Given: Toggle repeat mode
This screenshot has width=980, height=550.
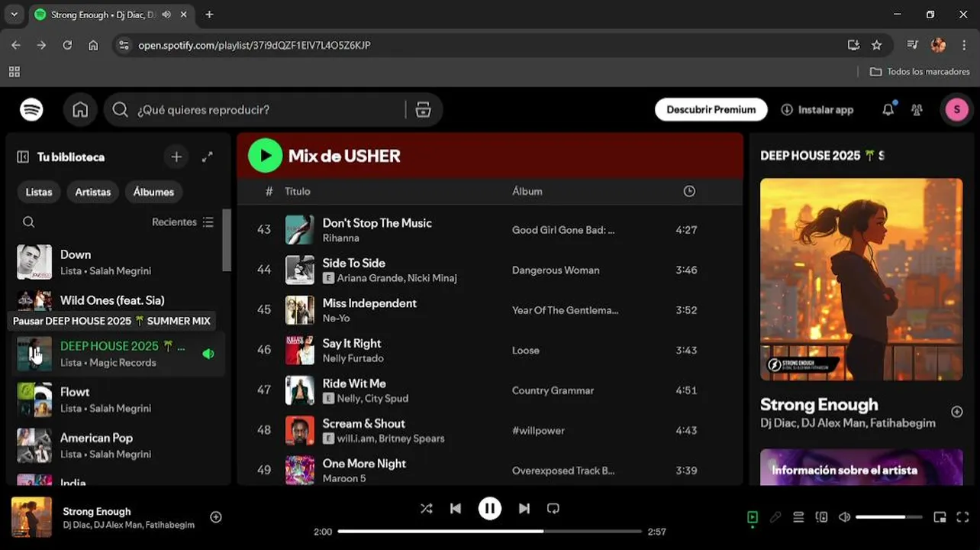Looking at the screenshot, I should [x=553, y=508].
